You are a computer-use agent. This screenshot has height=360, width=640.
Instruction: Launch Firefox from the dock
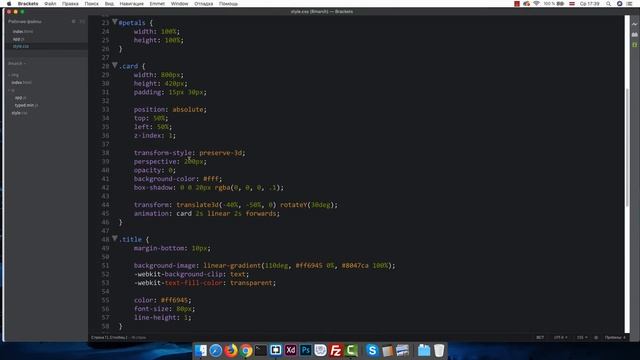pos(231,350)
